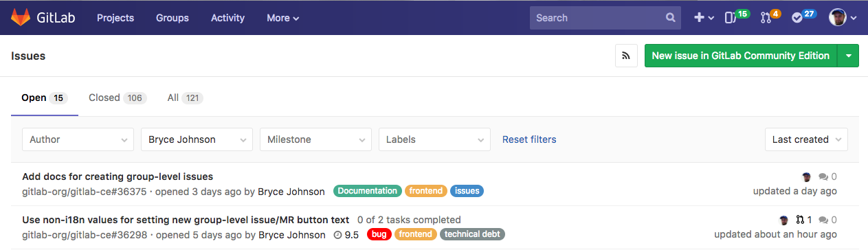Open the Last created sort dropdown

pos(806,139)
